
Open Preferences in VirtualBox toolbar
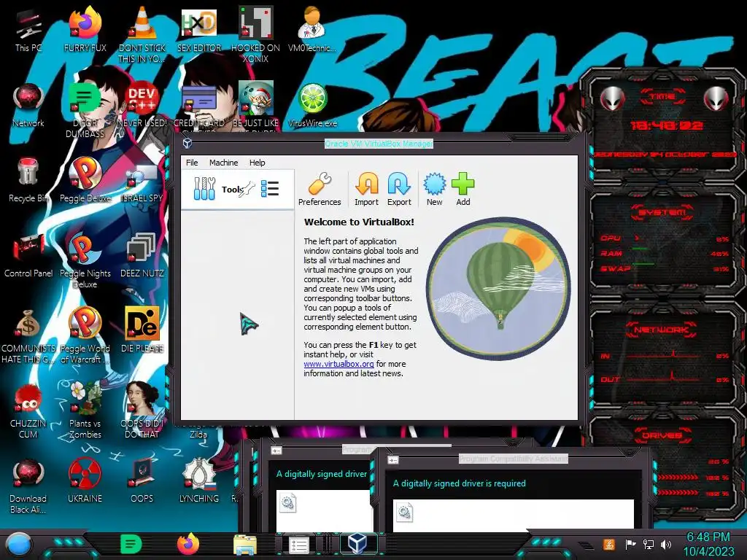[x=320, y=189]
